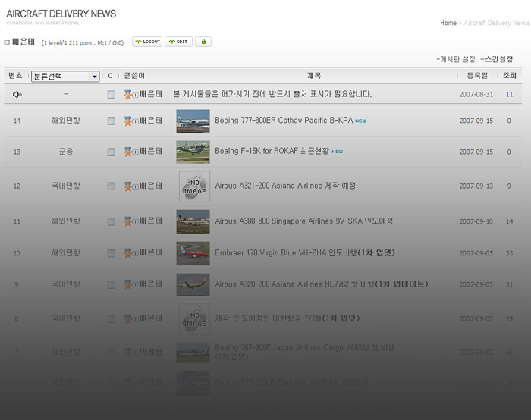Click the speaker notice icon
This screenshot has width=531, height=420.
(x=17, y=94)
